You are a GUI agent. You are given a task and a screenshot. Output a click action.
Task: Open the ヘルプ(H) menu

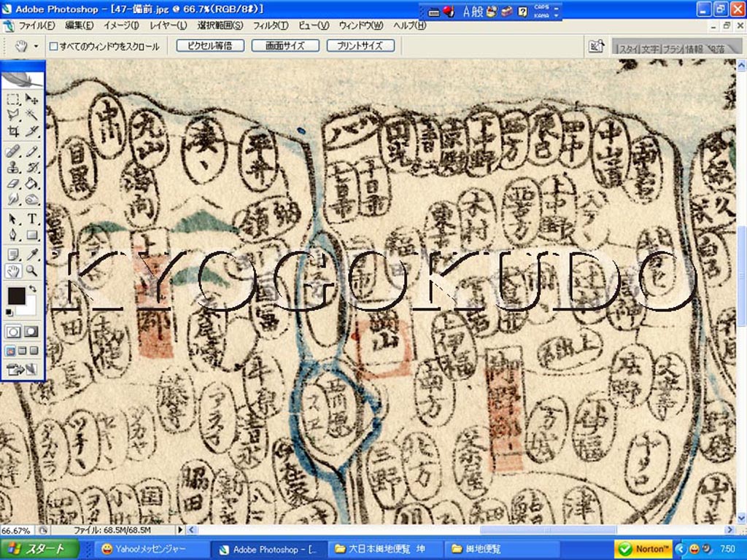click(x=410, y=26)
